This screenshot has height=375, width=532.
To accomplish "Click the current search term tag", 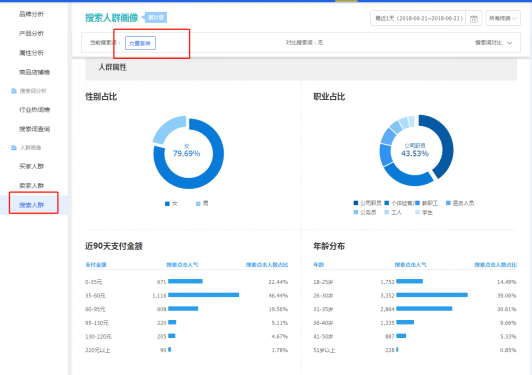I will [x=140, y=43].
